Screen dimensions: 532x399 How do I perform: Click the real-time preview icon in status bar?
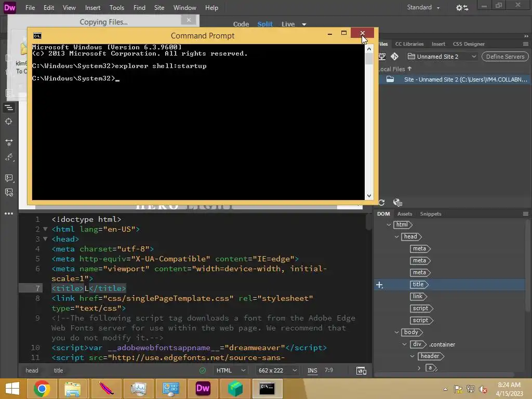click(361, 370)
